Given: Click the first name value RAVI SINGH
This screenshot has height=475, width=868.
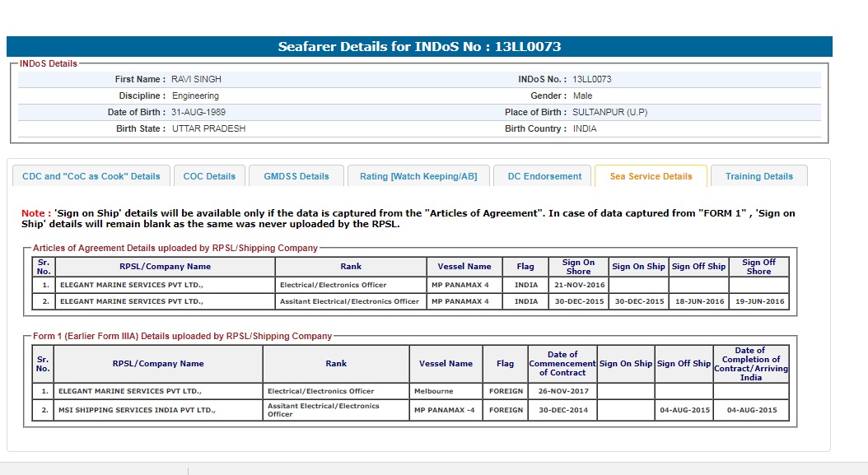Looking at the screenshot, I should tap(196, 80).
